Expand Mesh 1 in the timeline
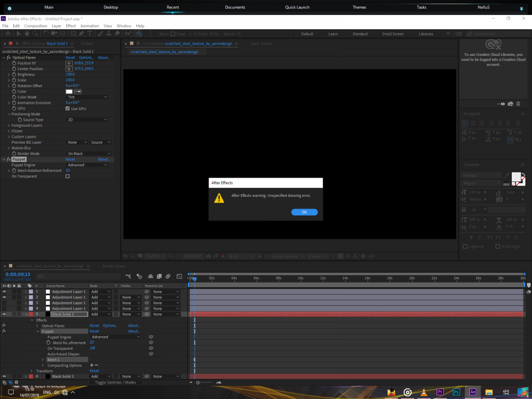This screenshot has width=532, height=399. (43, 360)
